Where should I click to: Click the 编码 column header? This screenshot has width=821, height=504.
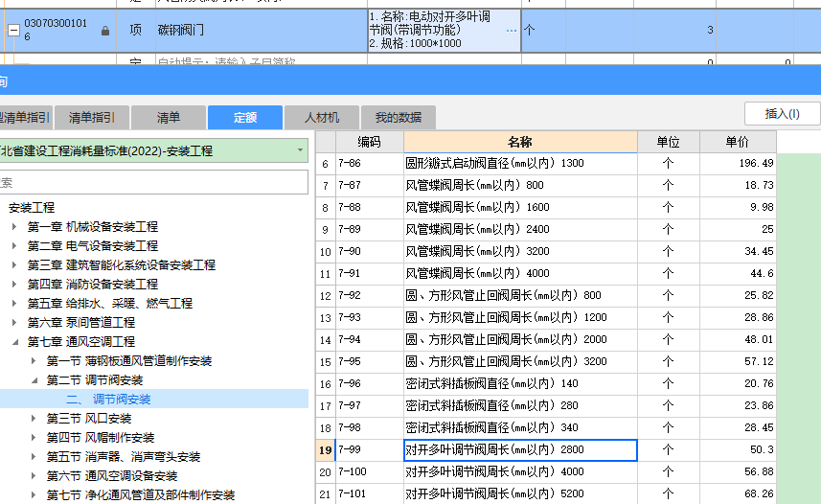369,142
